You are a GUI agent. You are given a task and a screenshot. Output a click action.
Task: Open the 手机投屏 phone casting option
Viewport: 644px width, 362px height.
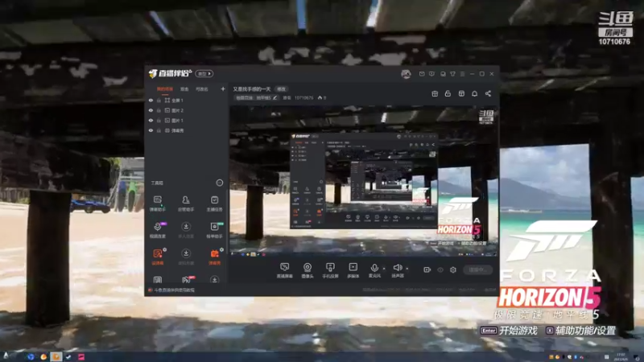pos(330,270)
